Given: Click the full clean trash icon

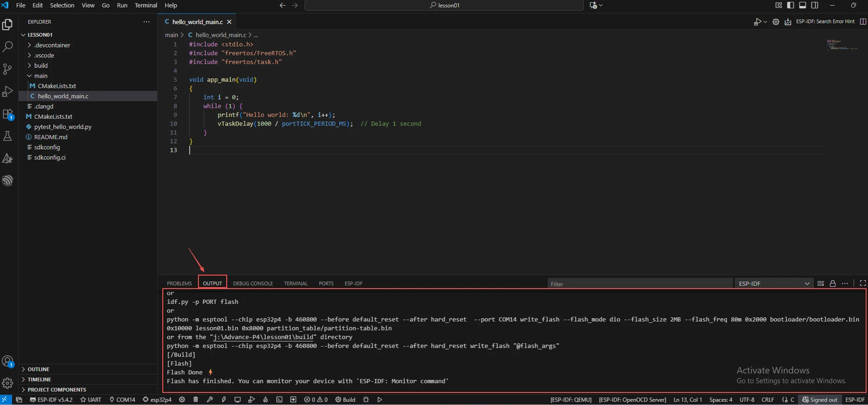Looking at the screenshot, I should [196, 399].
